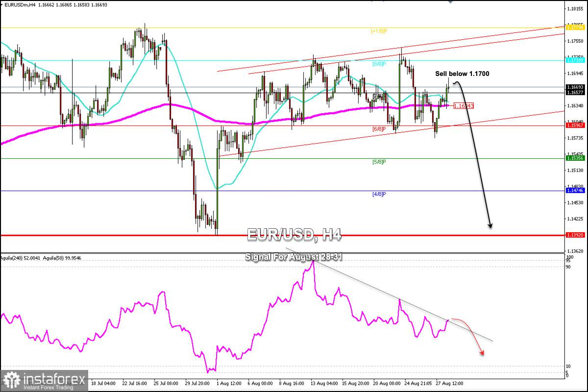
Task: Click the [6/8]P Murrey level label
Action: coord(378,129)
